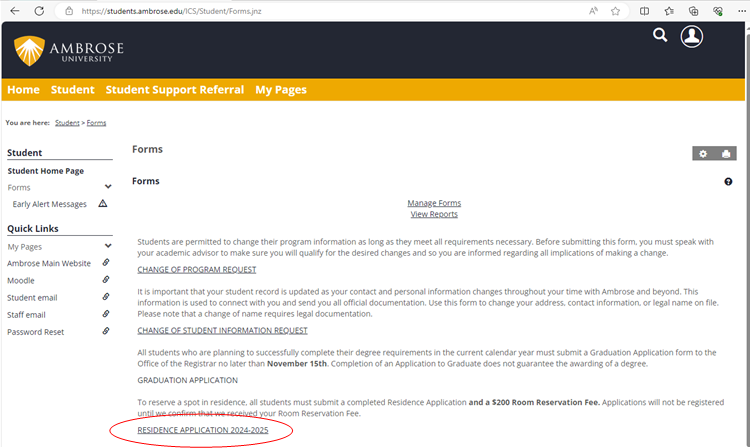Open the Student Support Referral tab
This screenshot has height=448, width=750.
(x=175, y=90)
